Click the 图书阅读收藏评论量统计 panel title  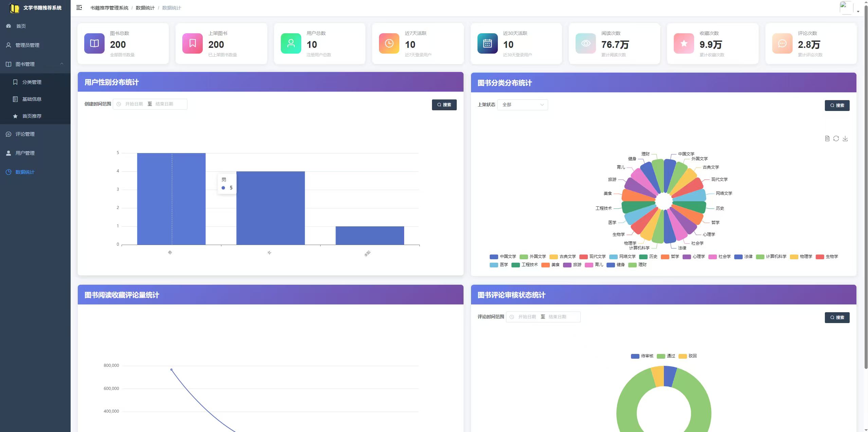click(122, 295)
